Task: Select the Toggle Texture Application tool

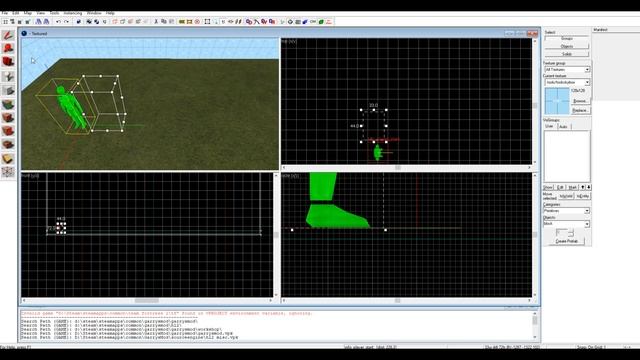Action: click(8, 104)
